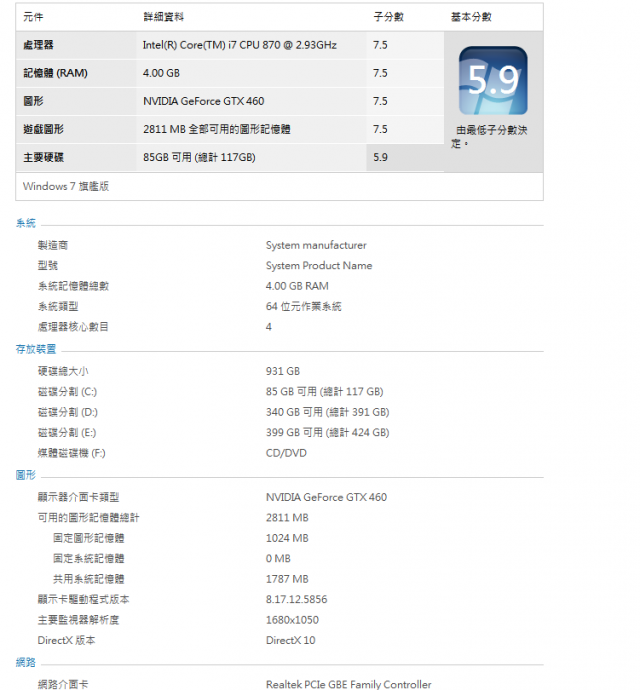640x691 pixels.
Task: Click 340 GB 可用 (總計 391 GB) value
Action: (327, 412)
